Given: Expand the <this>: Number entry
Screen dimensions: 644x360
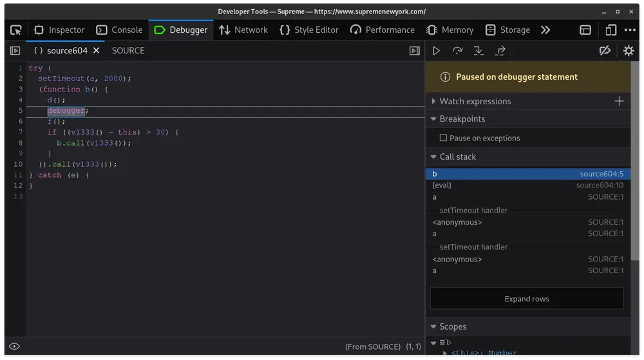Looking at the screenshot, I should [445, 353].
